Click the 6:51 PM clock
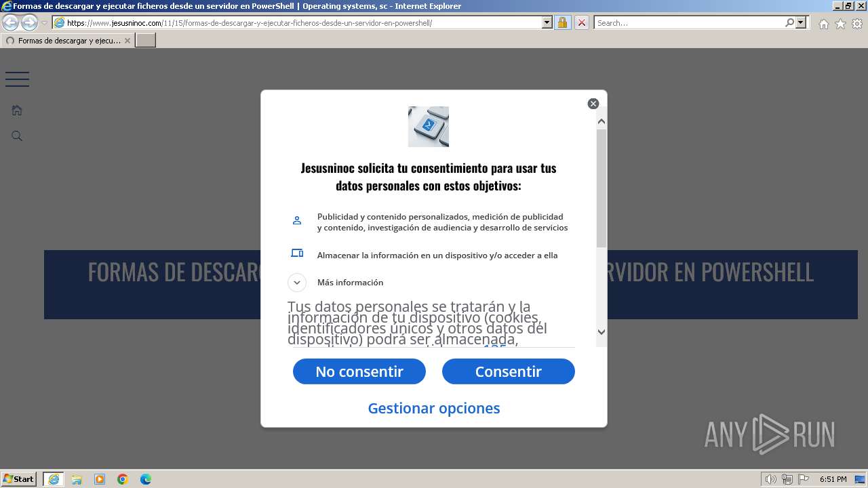Viewport: 868px width, 488px height. pos(833,479)
